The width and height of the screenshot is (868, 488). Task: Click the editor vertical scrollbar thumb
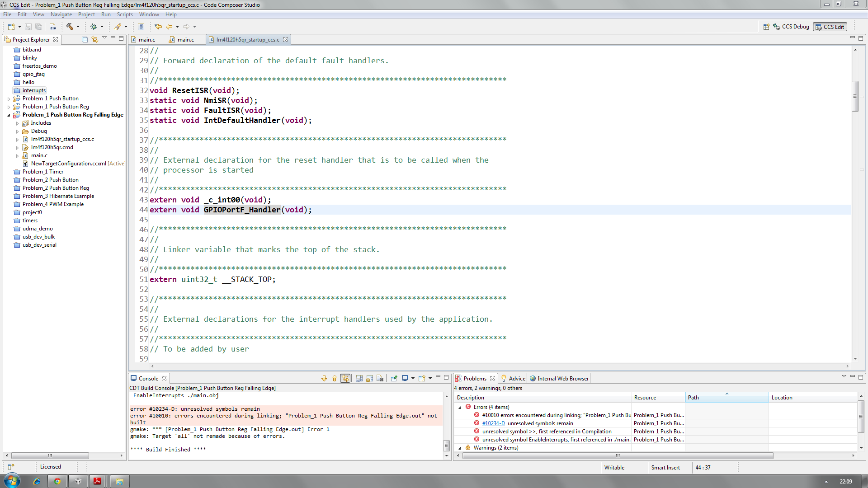click(x=855, y=96)
